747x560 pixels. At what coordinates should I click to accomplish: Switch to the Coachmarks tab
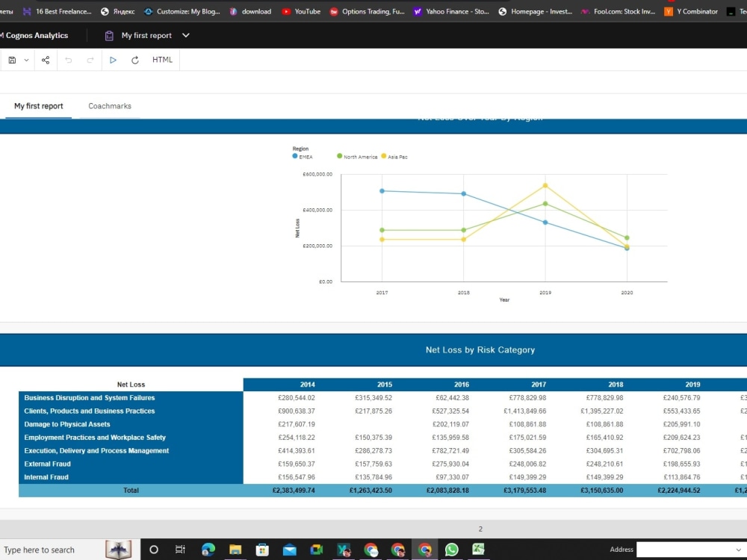[x=109, y=106]
